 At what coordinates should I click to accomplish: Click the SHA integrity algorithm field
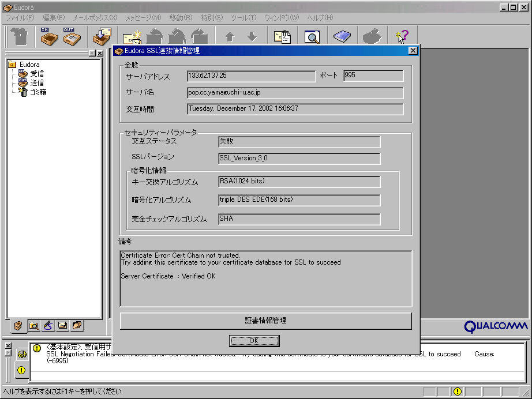299,219
